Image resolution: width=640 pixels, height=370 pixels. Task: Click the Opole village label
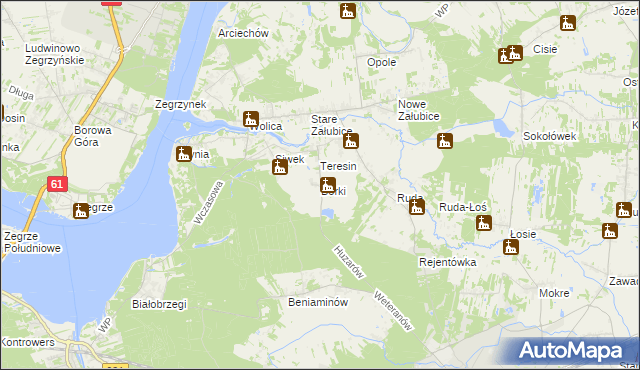coord(382,62)
